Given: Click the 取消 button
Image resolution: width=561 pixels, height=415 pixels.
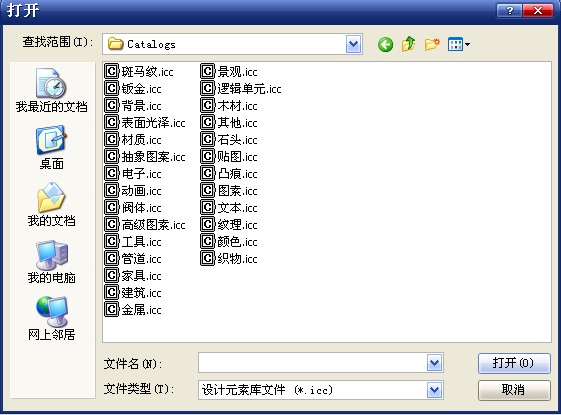Looking at the screenshot, I should tap(514, 390).
